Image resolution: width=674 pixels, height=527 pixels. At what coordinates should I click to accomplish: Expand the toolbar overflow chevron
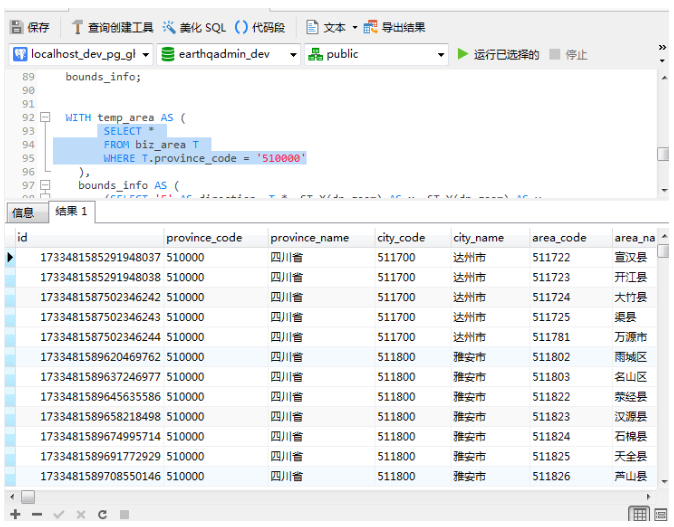point(662,47)
